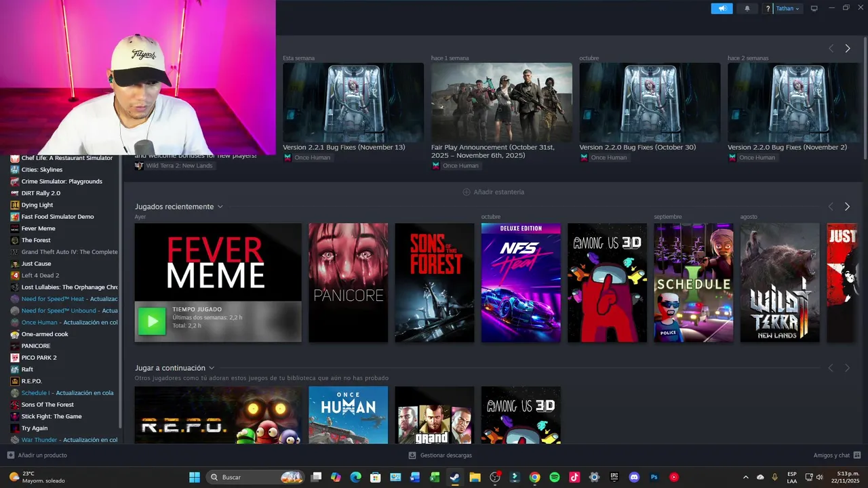Open the volume icon in system tray
Image resolution: width=868 pixels, height=488 pixels.
pyautogui.click(x=819, y=477)
